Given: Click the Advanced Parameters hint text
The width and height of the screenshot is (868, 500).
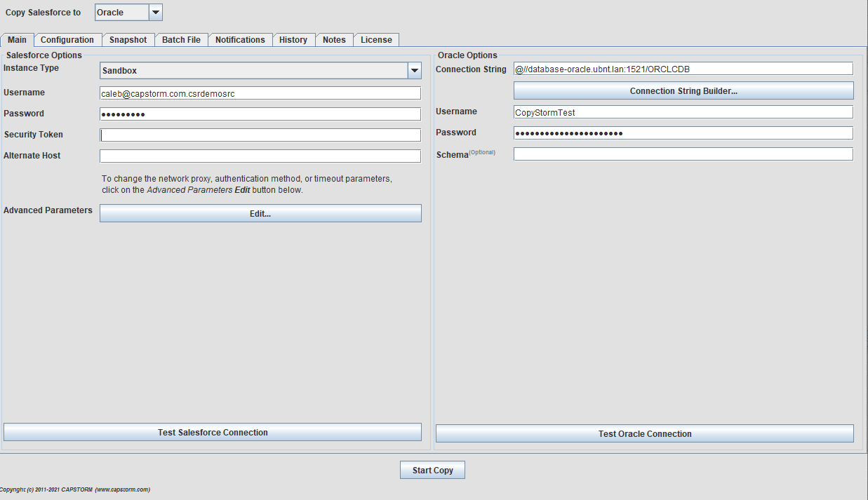Looking at the screenshot, I should pos(247,184).
